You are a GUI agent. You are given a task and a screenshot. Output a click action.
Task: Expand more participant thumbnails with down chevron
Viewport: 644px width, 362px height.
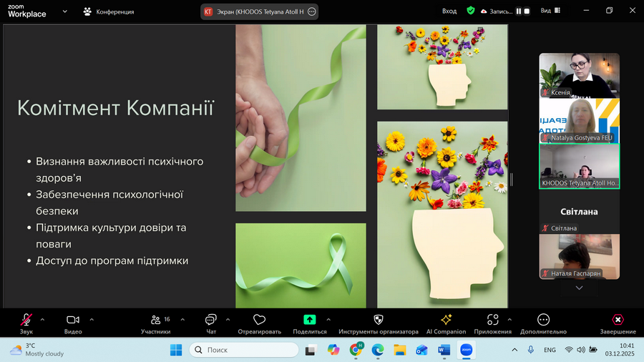click(x=579, y=288)
